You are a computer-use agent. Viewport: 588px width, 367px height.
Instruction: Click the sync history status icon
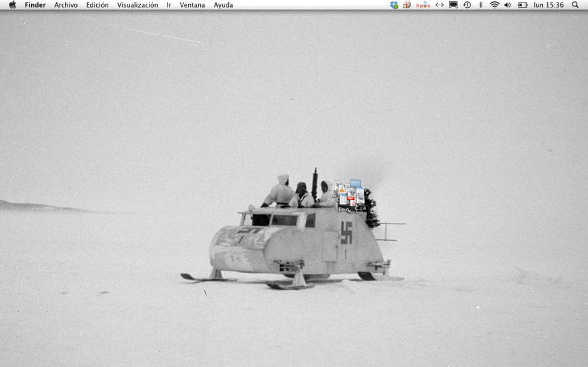click(467, 5)
